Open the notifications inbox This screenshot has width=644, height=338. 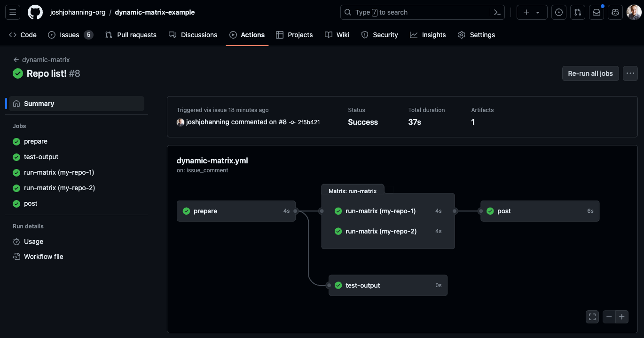click(x=597, y=12)
